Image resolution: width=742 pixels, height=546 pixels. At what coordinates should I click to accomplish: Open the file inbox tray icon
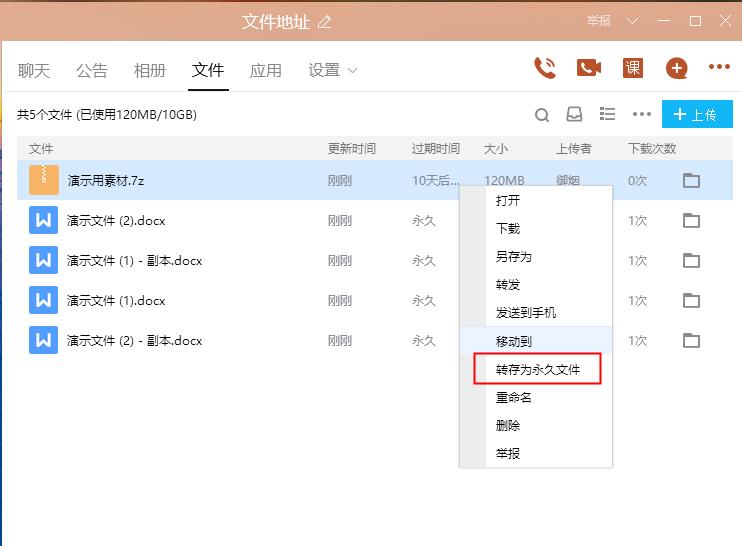(574, 114)
